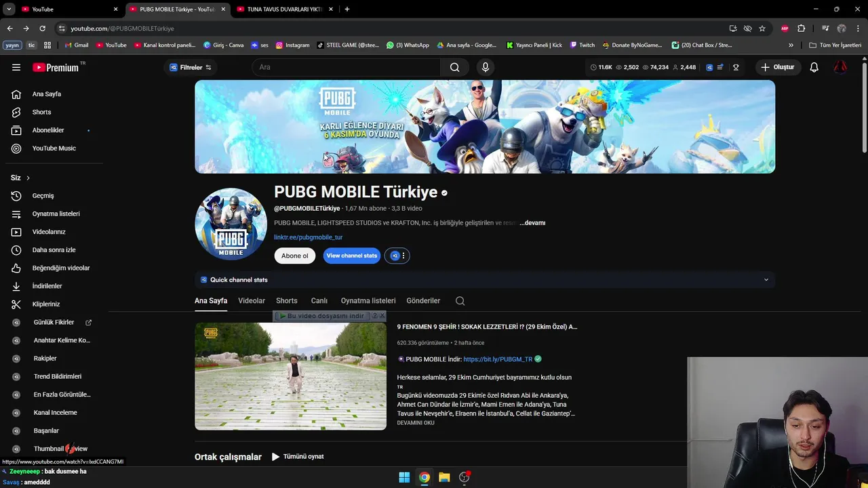Open the (3) WhatsApp bookmark
This screenshot has width=868, height=488.
coord(408,45)
